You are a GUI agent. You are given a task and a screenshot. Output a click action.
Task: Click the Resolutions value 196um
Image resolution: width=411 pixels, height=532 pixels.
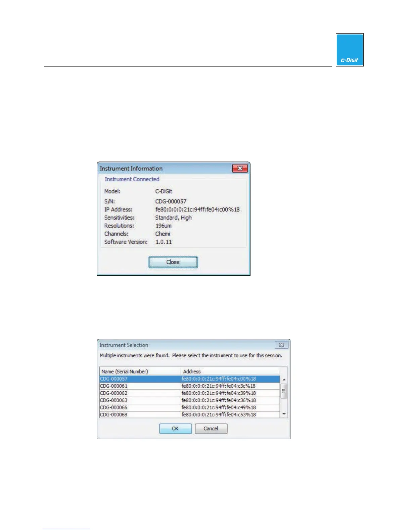coord(164,226)
